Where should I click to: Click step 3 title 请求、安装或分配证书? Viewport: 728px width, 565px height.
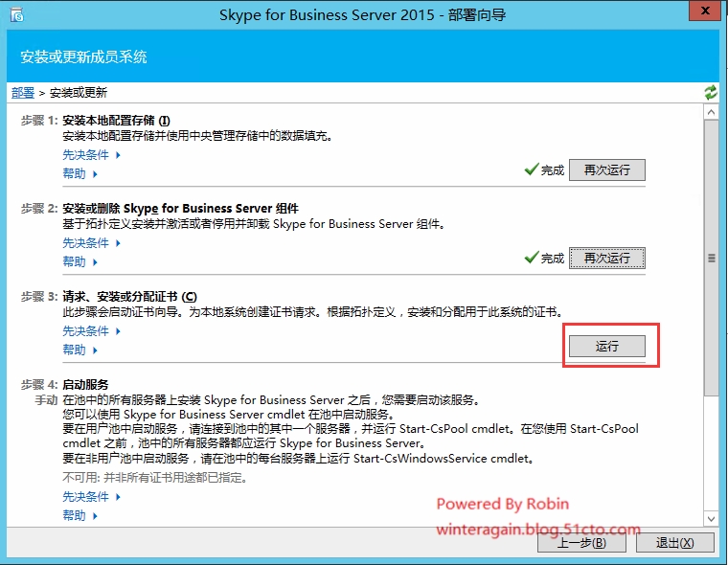click(x=129, y=297)
